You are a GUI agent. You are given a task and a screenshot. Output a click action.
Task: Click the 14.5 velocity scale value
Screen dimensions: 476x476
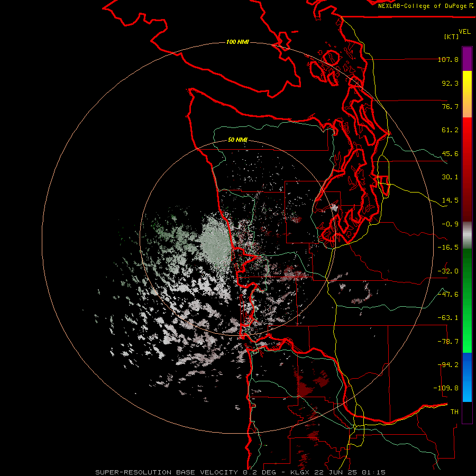(x=450, y=200)
